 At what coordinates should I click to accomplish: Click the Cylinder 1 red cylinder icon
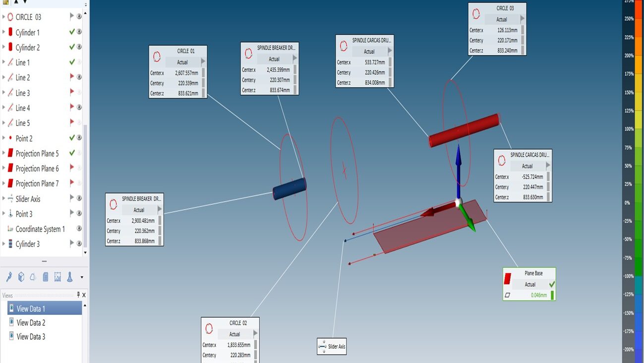(10, 32)
